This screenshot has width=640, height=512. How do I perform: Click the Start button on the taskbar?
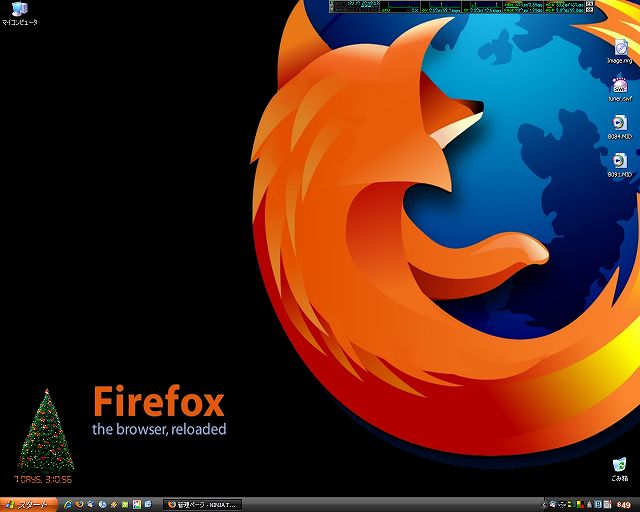point(29,505)
